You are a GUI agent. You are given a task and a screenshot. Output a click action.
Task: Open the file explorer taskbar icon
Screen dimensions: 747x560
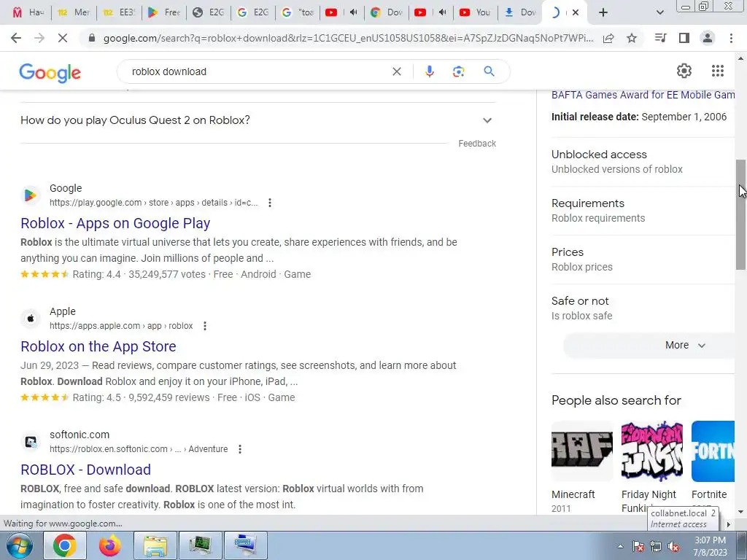[x=155, y=545]
